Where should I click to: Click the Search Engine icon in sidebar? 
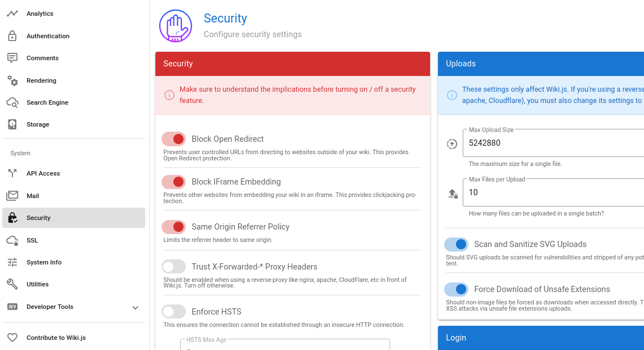12,102
